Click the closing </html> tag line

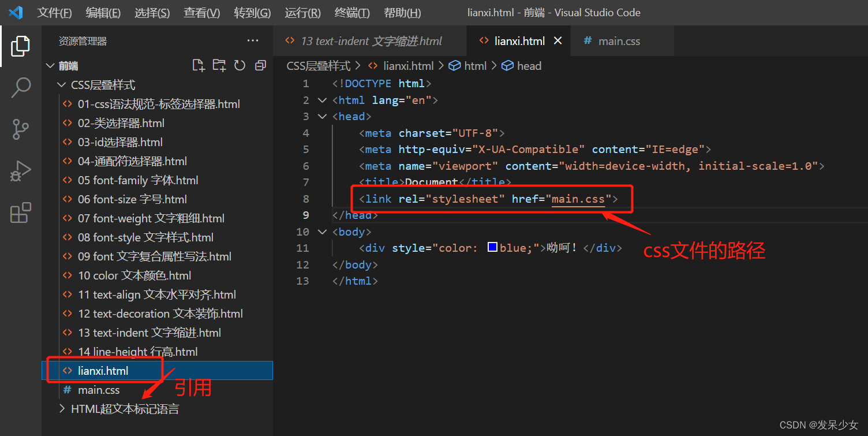(x=355, y=281)
